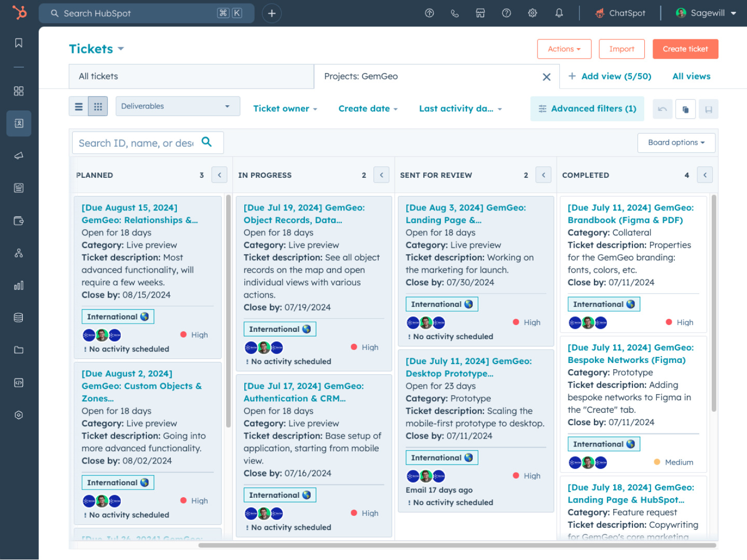Open the GemGeo: Custom Objects & Zones ticket
Viewport: 747px width, 560px height.
tap(142, 386)
